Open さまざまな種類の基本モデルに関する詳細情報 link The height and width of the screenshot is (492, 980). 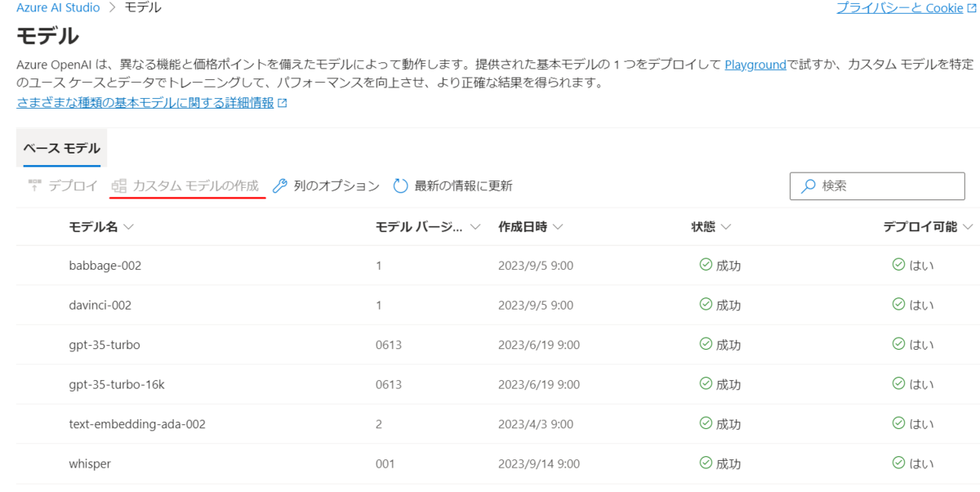[x=145, y=103]
